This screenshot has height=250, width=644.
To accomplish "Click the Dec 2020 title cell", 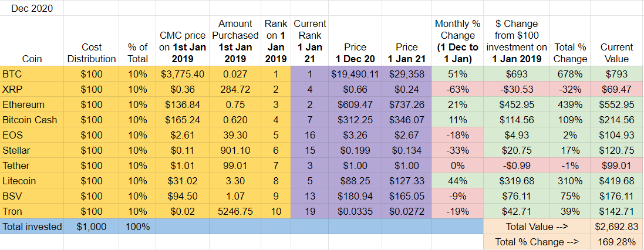I will [31, 8].
